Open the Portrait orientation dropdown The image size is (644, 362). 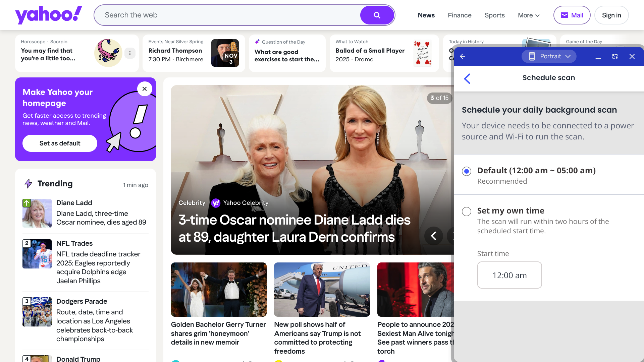pos(549,56)
